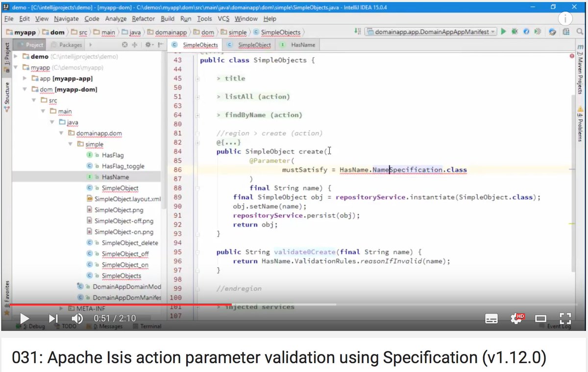The image size is (588, 372).
Task: Collapse the dom [myapp-dom] module
Action: tap(25, 89)
